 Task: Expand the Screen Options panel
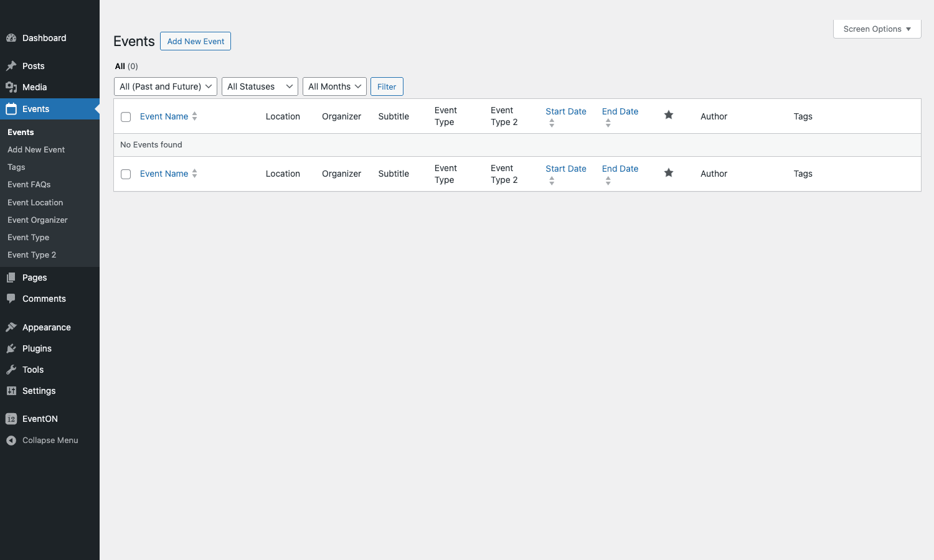[x=877, y=29]
